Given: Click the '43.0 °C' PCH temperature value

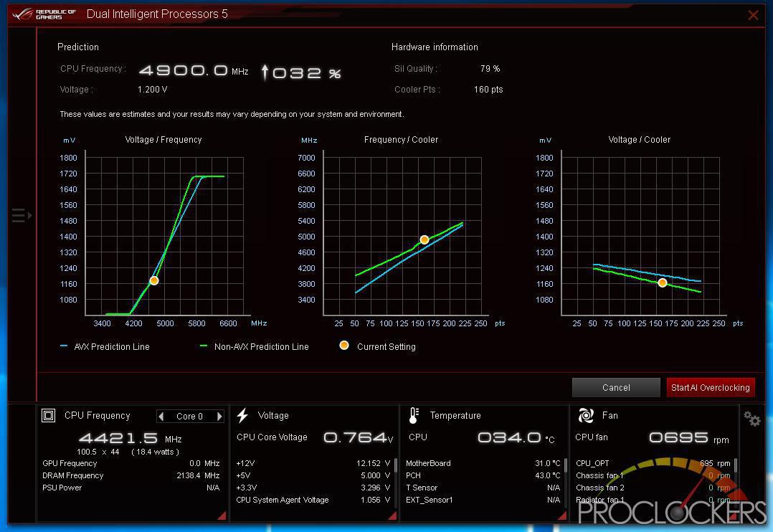Looking at the screenshot, I should point(548,475).
